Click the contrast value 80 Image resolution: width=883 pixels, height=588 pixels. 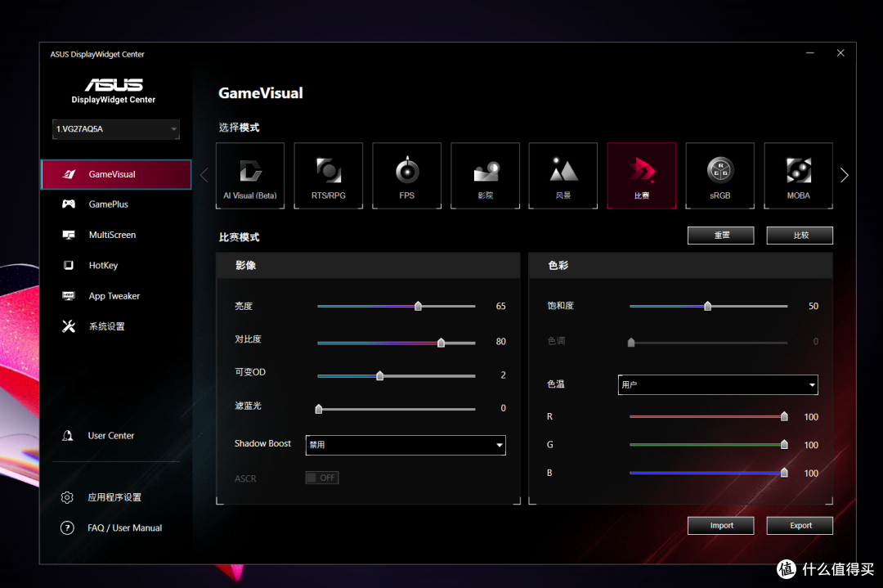[x=500, y=341]
